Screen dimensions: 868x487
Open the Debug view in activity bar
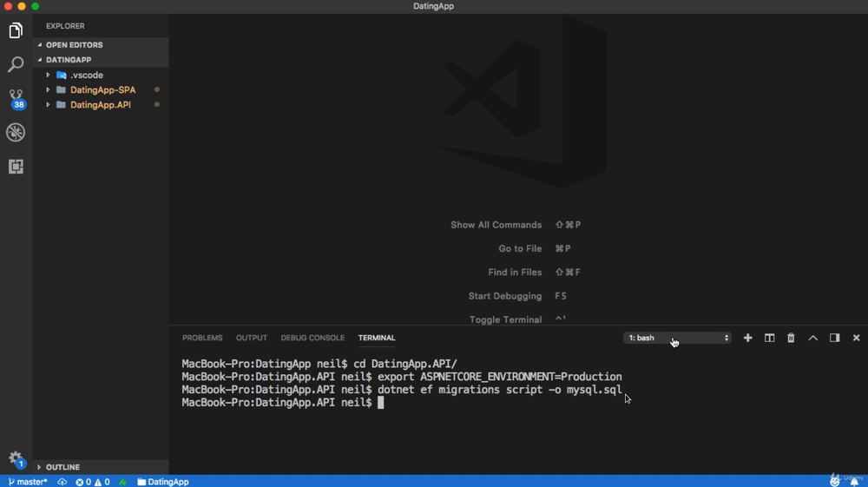[x=16, y=132]
